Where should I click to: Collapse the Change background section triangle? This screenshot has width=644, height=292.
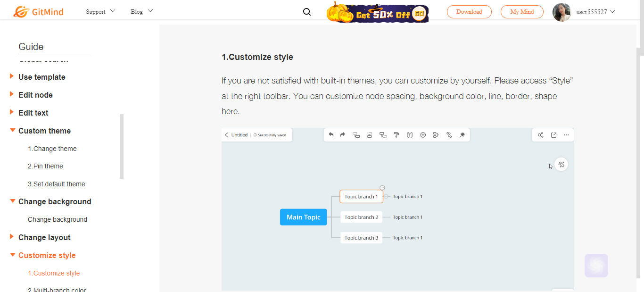(13, 201)
